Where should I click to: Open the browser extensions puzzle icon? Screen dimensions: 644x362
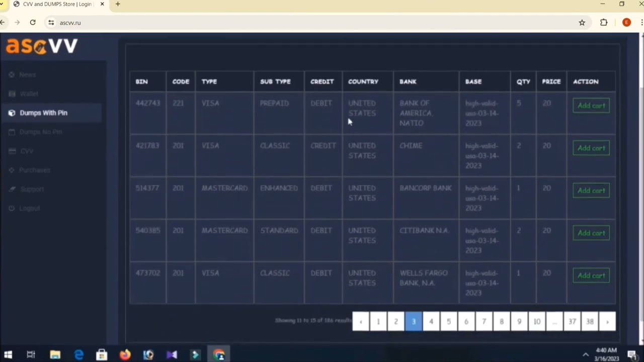tap(604, 23)
